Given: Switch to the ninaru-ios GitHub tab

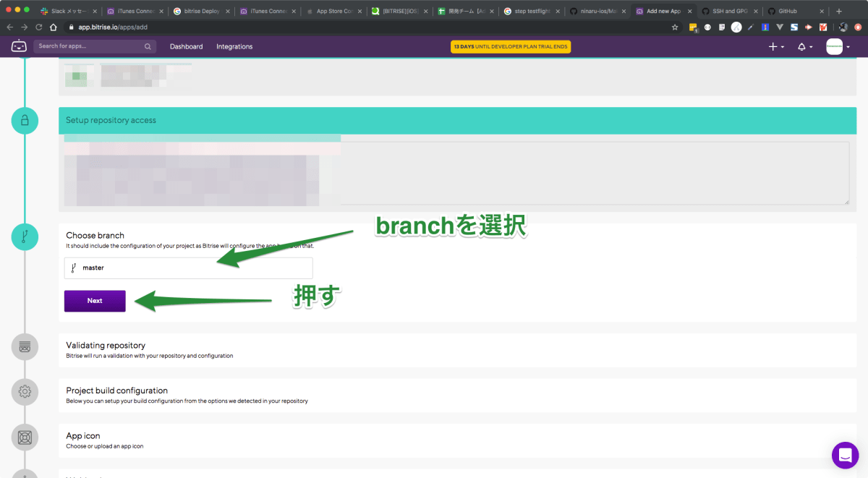Looking at the screenshot, I should tap(597, 11).
